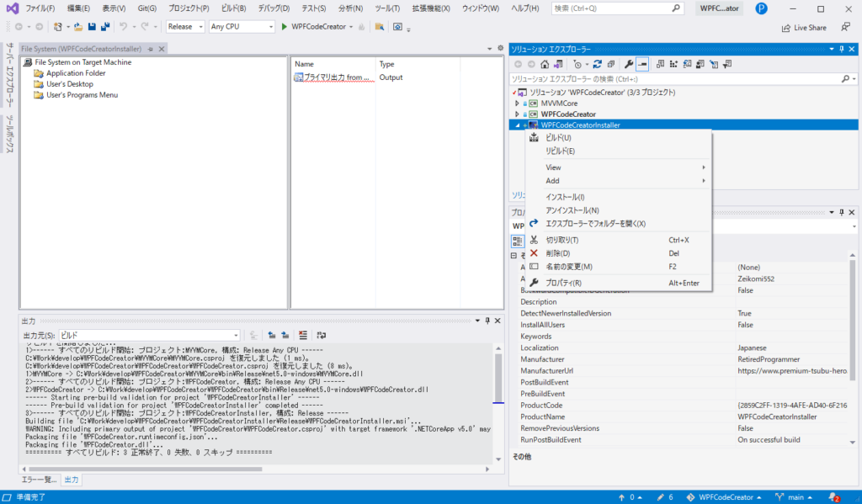Open Registry Editor icon in Solution Explorer

(673, 64)
